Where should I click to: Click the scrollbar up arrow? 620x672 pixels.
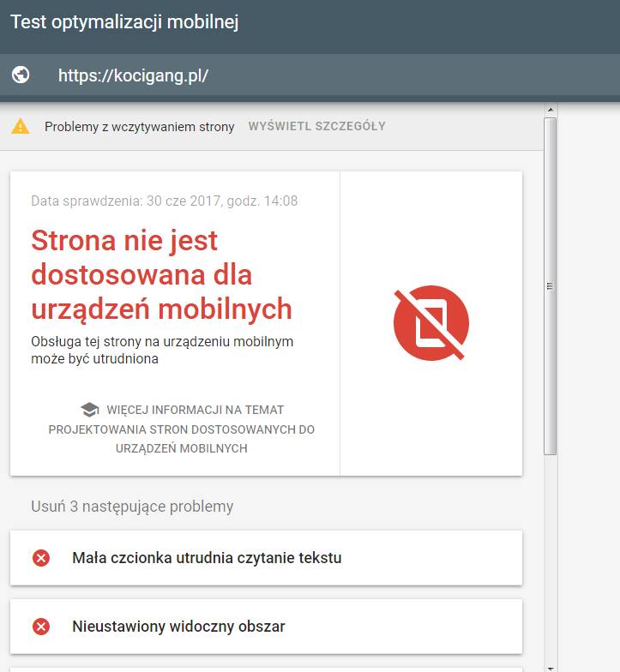(x=551, y=110)
